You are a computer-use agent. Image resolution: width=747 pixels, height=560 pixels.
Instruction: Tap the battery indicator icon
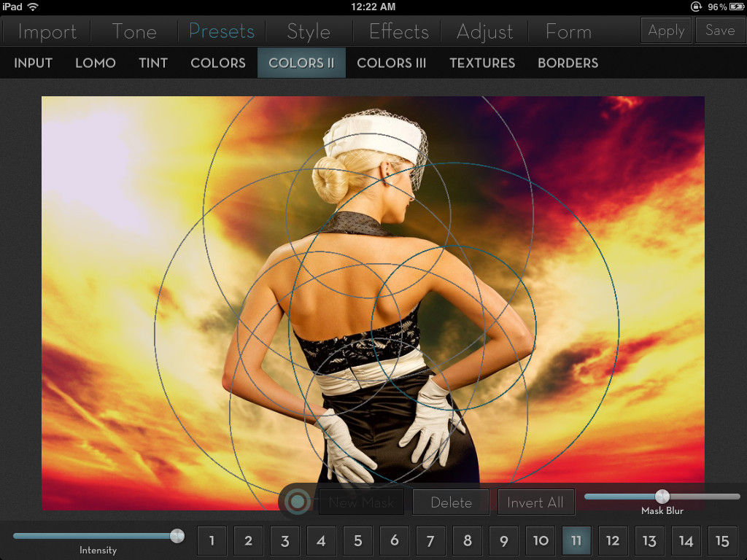coord(737,7)
